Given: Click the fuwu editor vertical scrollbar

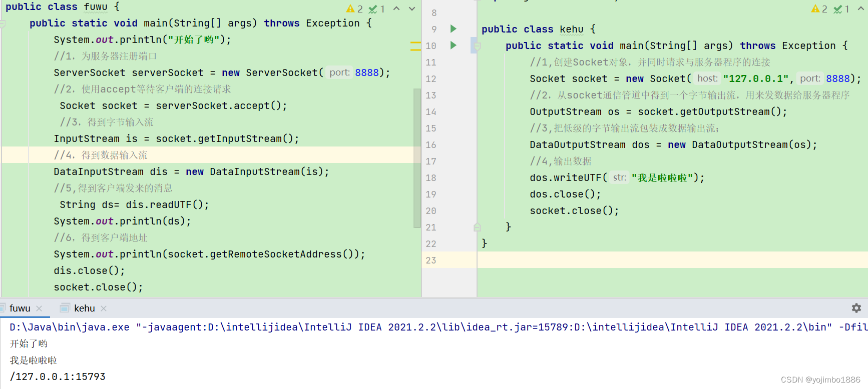Looking at the screenshot, I should [x=417, y=158].
